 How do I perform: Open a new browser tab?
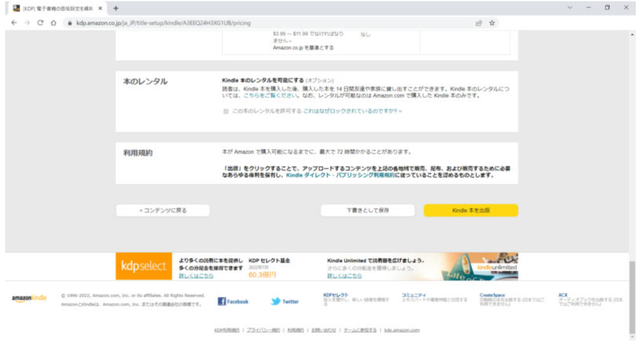[116, 8]
